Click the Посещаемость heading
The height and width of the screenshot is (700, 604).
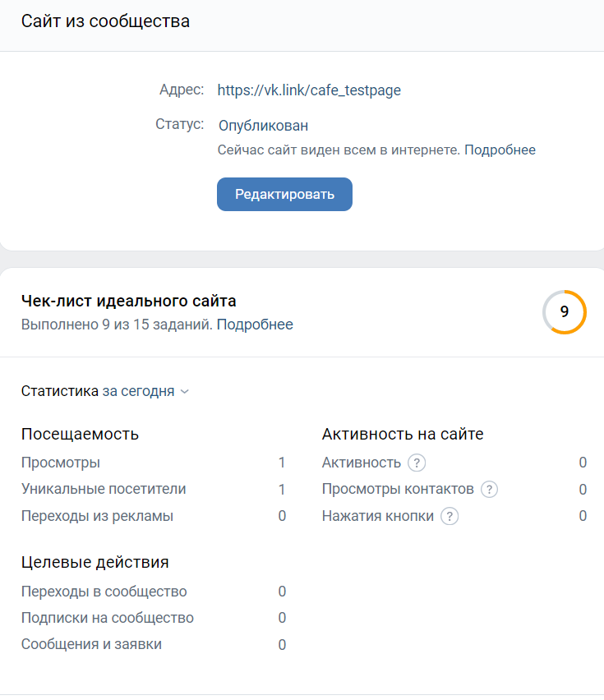pos(80,434)
